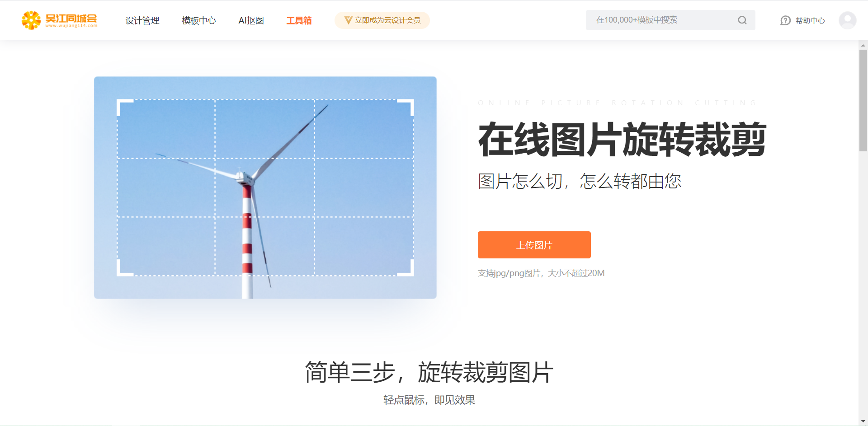The width and height of the screenshot is (868, 426).
Task: Click the top-left crop corner handle
Action: coord(124,107)
